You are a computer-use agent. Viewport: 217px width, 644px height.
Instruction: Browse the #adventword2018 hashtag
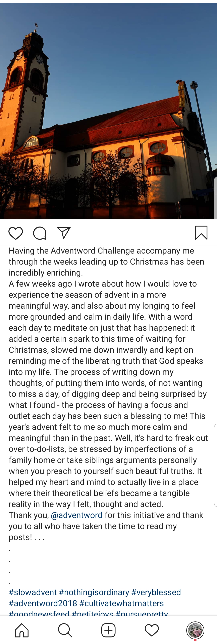(43, 604)
